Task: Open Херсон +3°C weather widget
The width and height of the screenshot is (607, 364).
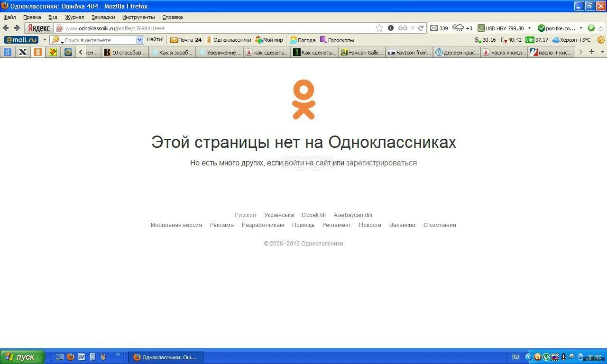Action: click(x=571, y=40)
